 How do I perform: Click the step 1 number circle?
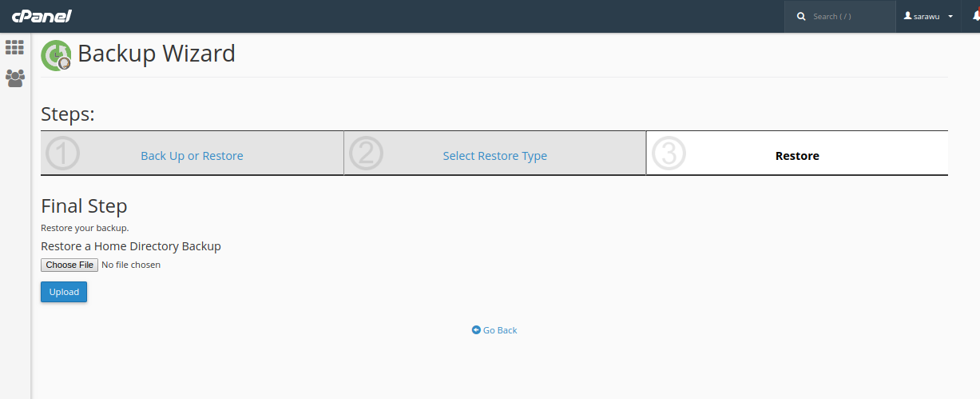click(x=63, y=154)
